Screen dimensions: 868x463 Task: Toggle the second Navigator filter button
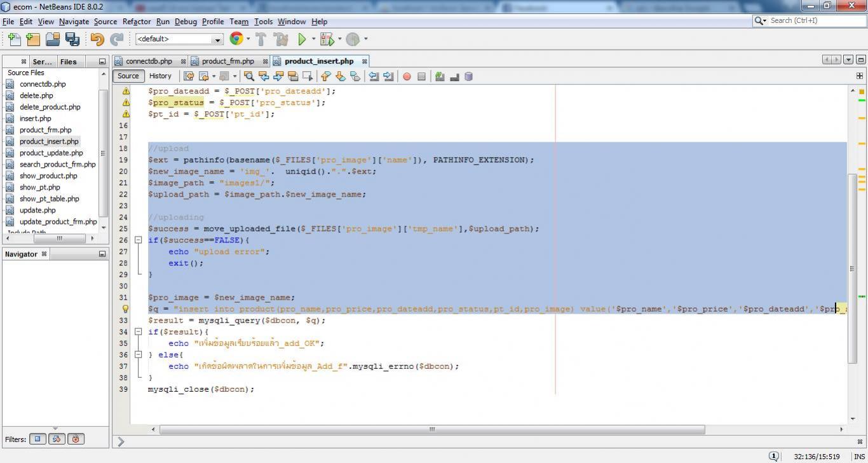[x=57, y=439]
